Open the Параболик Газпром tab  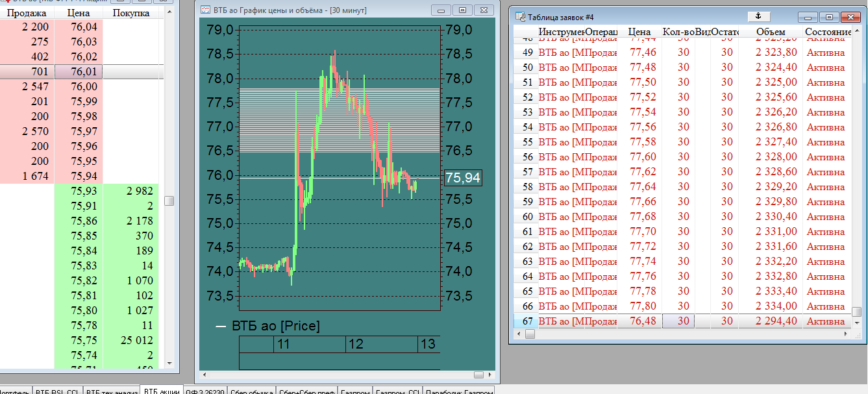coord(458,391)
